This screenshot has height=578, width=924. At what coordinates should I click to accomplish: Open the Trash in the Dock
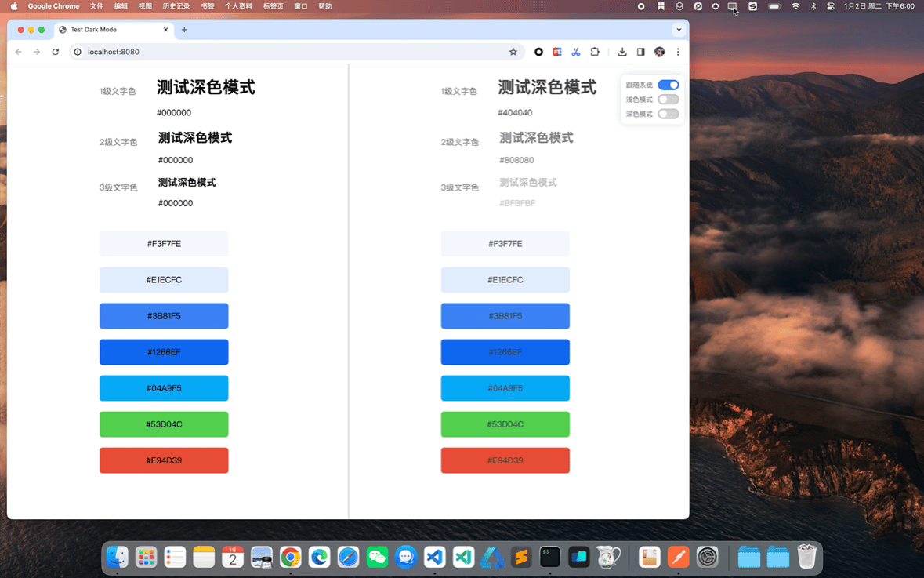[806, 557]
